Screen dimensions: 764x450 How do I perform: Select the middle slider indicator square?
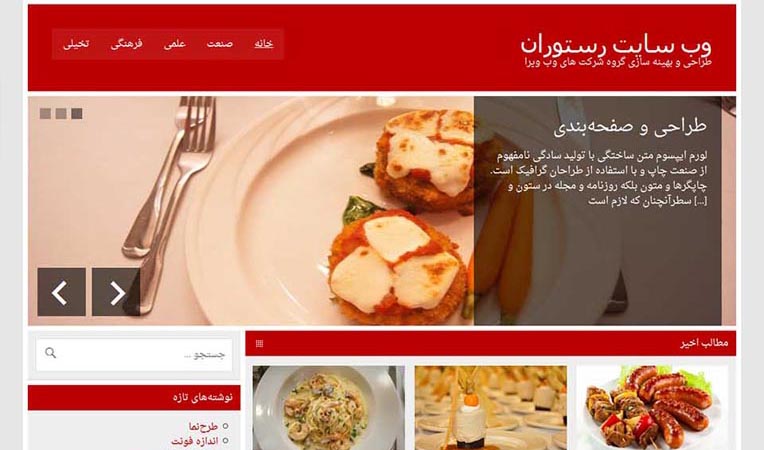61,113
